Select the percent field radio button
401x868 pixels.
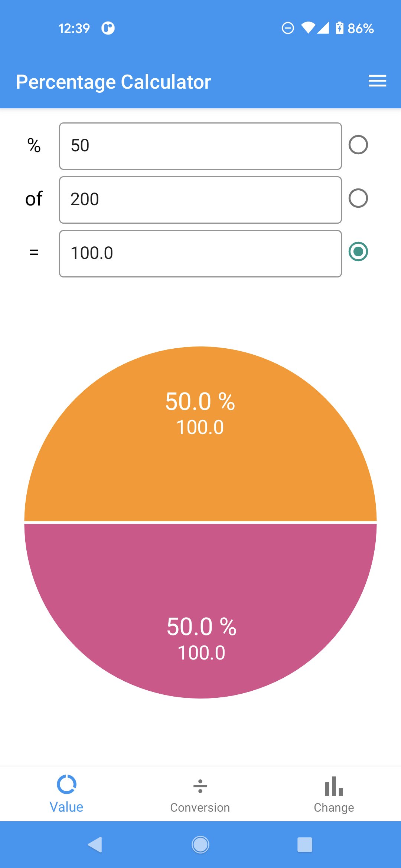[358, 145]
